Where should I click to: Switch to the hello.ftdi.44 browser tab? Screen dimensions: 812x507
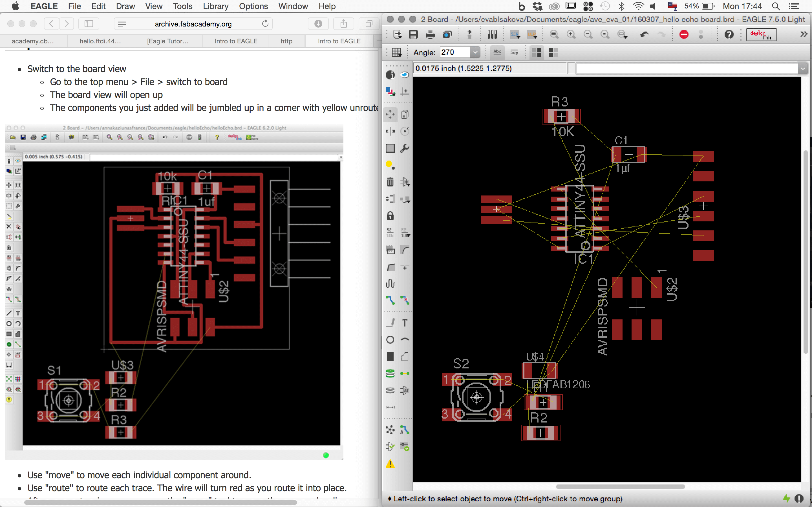click(x=100, y=41)
